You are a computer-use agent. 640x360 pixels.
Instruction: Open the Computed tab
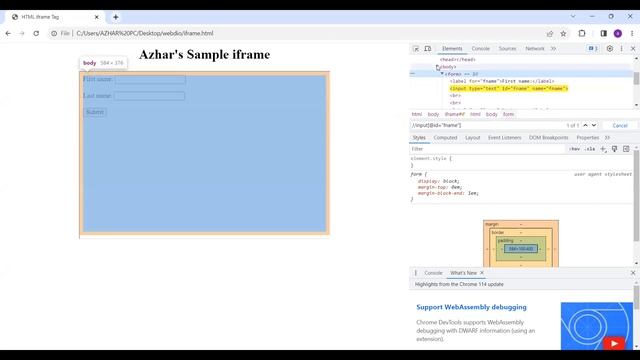(445, 138)
